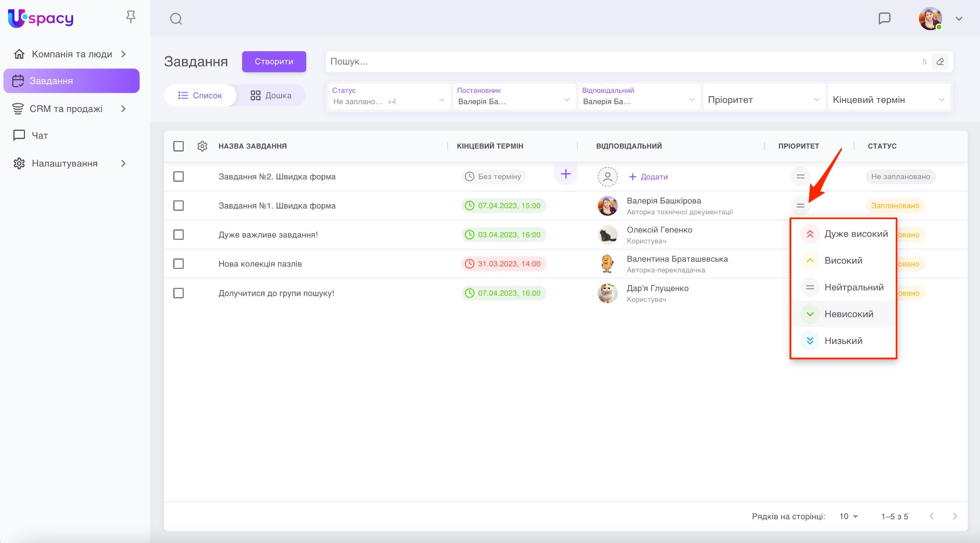The width and height of the screenshot is (980, 543).
Task: Tick checkbox for Нова колекція пазлів
Action: pyautogui.click(x=178, y=264)
